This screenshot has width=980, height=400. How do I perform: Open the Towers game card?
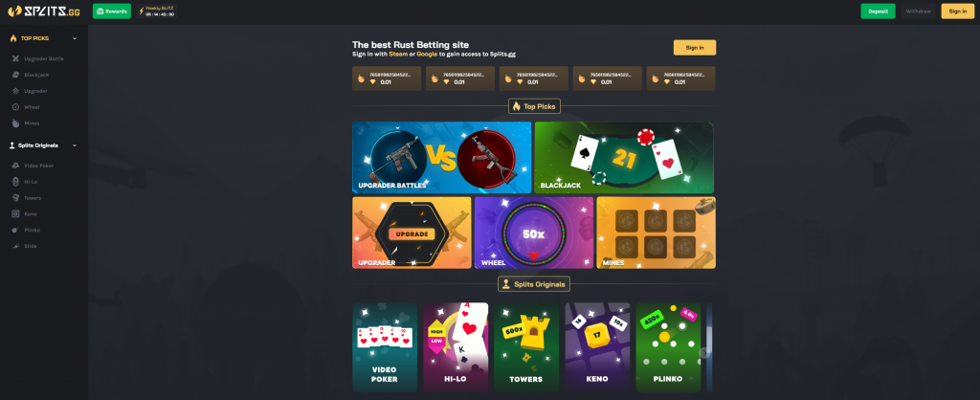tap(526, 347)
